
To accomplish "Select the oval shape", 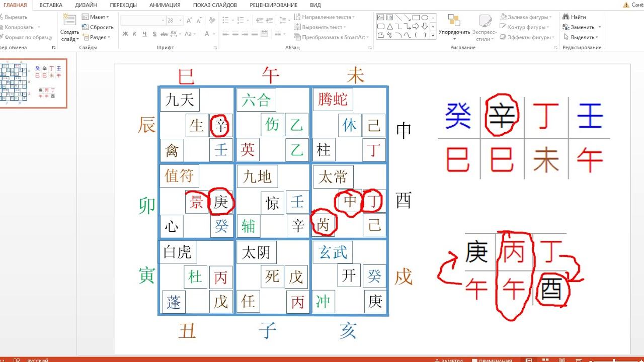I will pos(424,18).
